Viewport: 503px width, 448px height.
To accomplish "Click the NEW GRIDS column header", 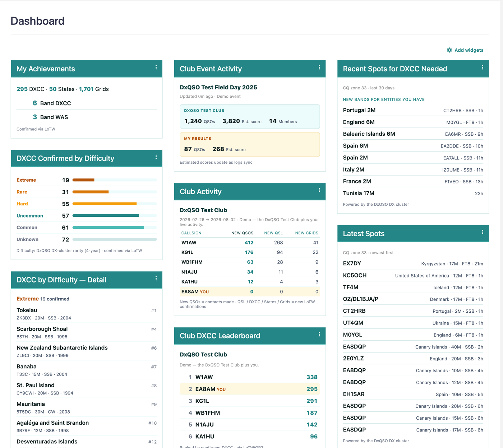I will tap(306, 233).
